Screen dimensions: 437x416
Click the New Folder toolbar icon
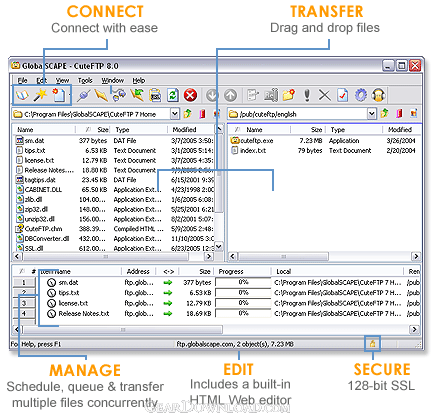coord(289,96)
